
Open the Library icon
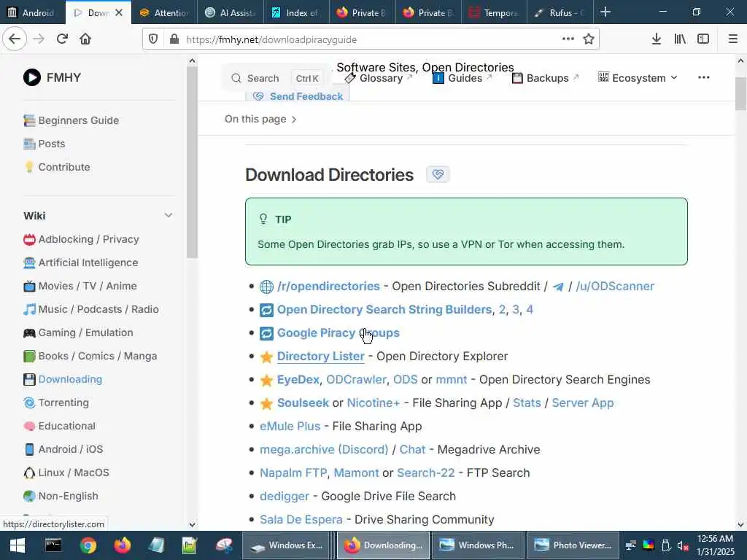tap(680, 39)
